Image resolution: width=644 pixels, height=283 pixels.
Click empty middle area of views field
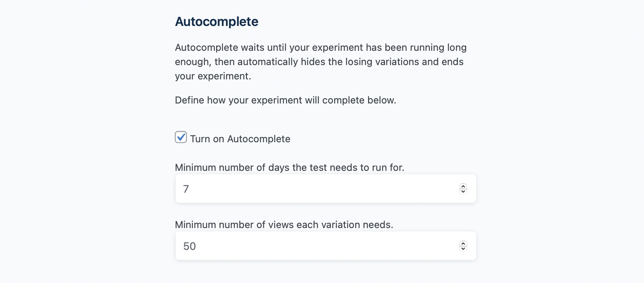tap(326, 246)
